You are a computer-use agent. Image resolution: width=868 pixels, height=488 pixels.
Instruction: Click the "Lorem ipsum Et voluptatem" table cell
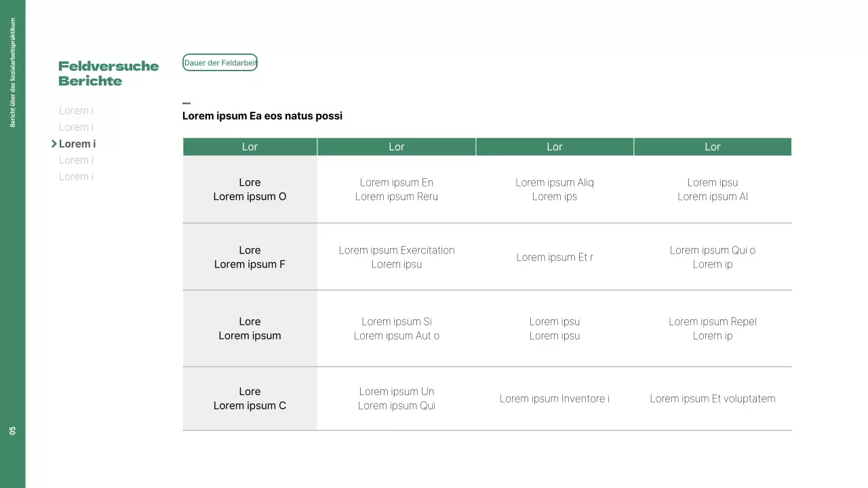(x=713, y=399)
